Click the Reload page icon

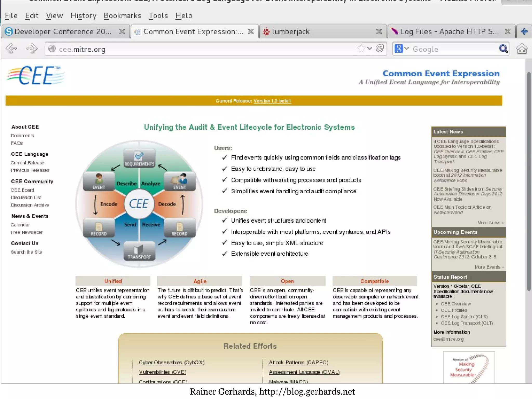coord(380,49)
